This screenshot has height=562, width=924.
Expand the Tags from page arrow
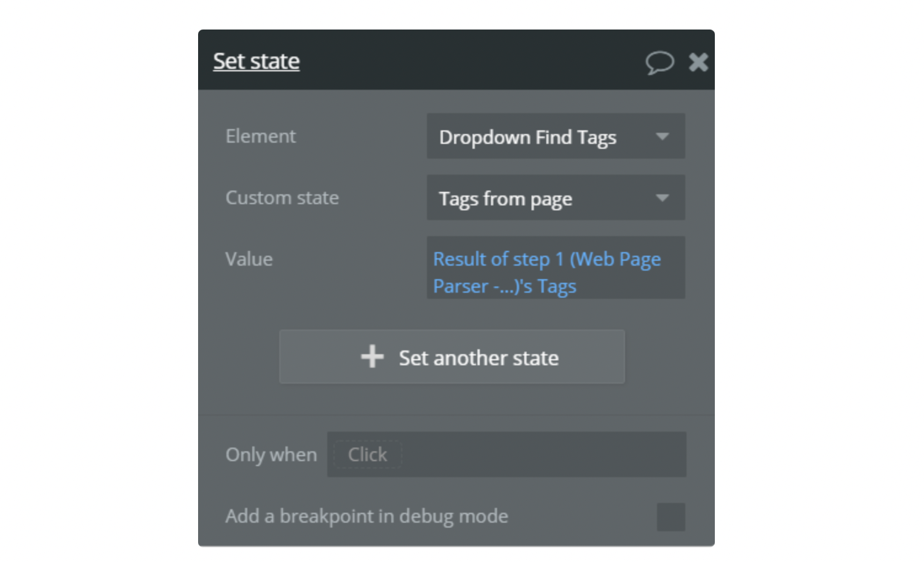point(663,198)
